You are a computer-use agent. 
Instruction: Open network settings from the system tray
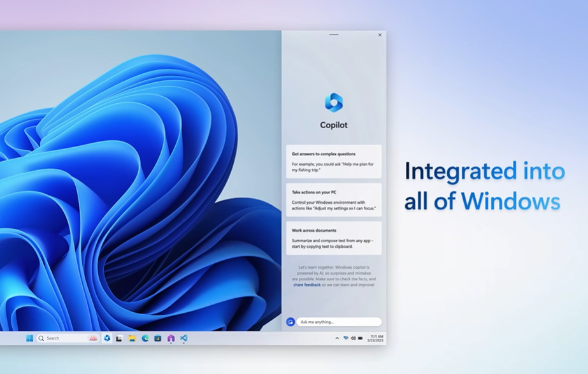pos(346,338)
